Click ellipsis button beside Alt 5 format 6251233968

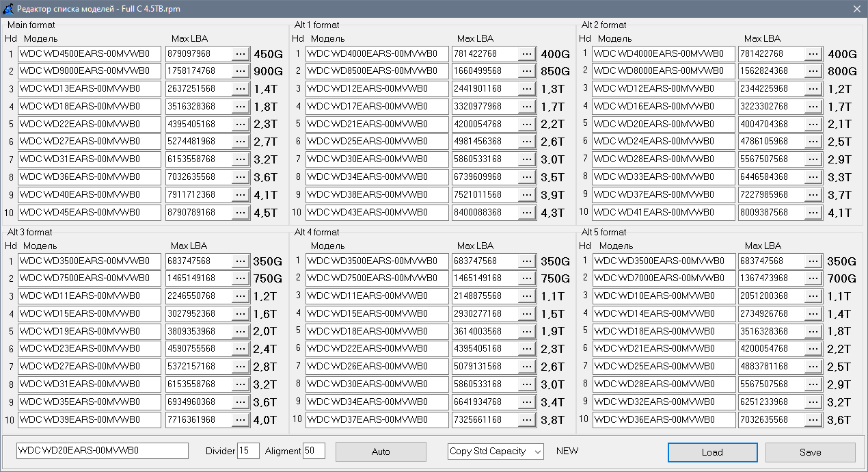(x=813, y=402)
